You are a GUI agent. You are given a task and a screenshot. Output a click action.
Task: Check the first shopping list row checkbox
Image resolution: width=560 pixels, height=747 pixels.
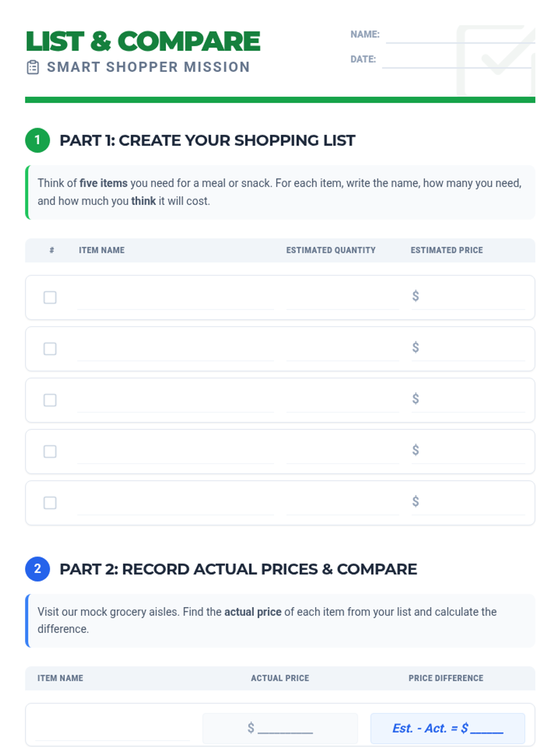[x=50, y=297]
